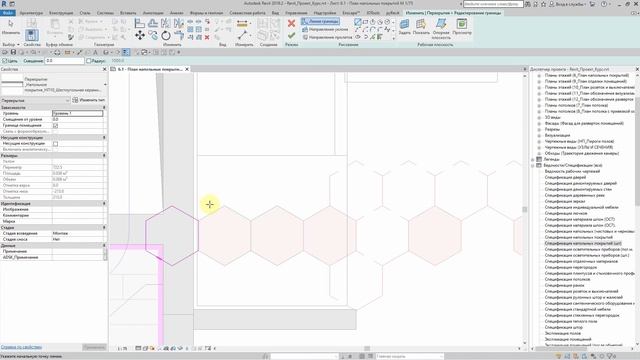
Task: Select the Trim/Extend to Corner tool
Action: point(179,36)
